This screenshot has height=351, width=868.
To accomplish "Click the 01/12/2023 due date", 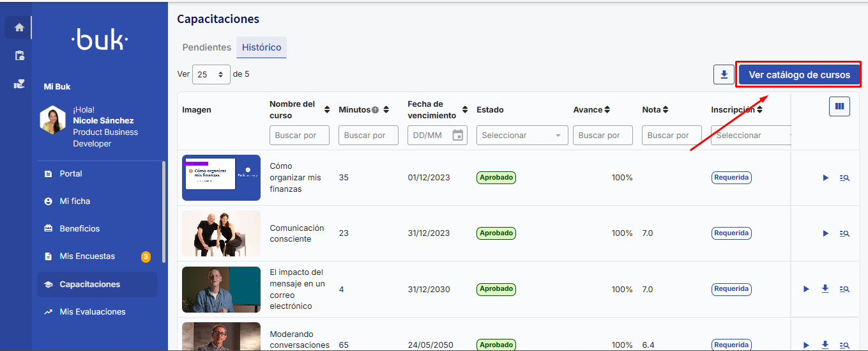I will (429, 178).
